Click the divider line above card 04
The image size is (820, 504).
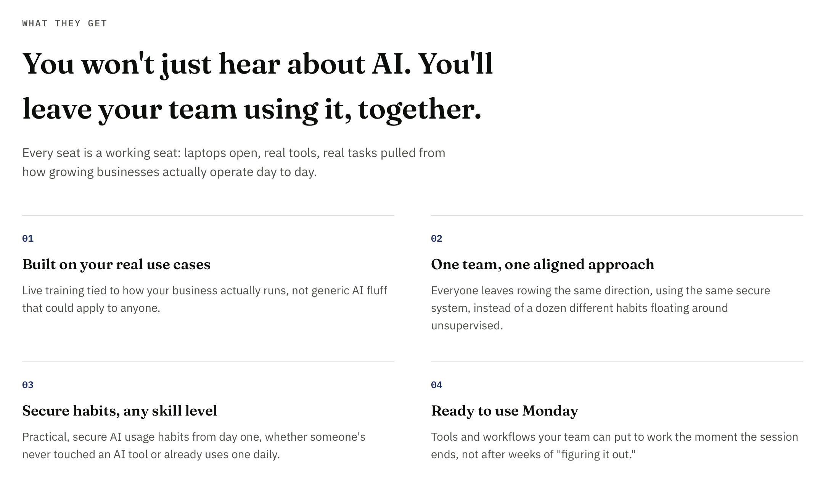tap(617, 362)
